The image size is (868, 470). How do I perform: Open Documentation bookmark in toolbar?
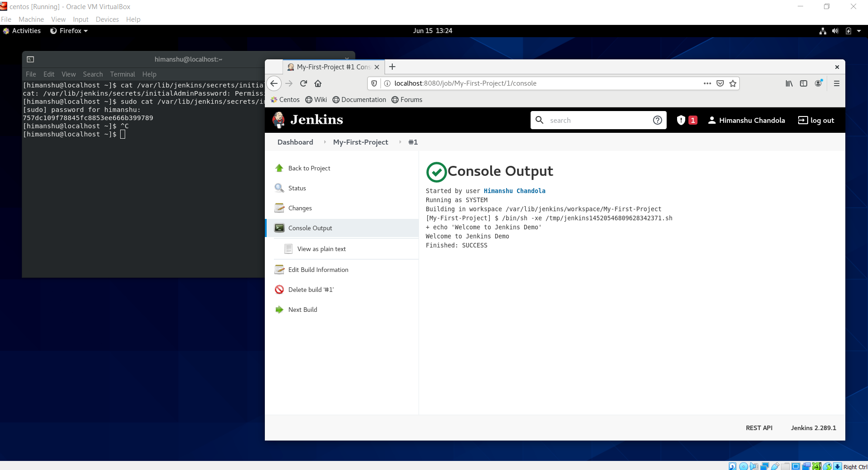tap(359, 100)
